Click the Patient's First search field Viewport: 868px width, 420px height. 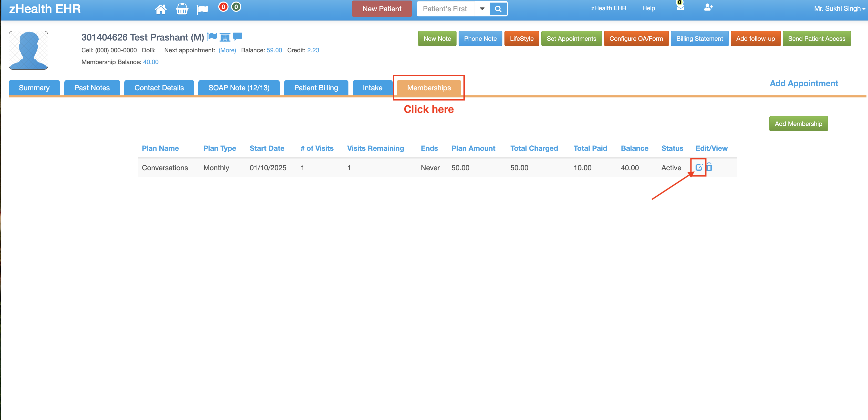click(x=446, y=9)
